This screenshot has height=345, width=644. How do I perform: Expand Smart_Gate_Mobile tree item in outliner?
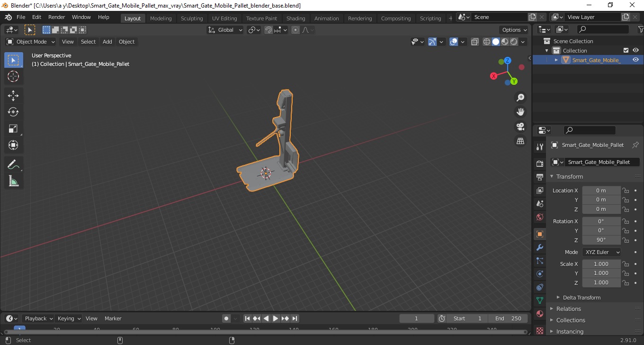pyautogui.click(x=556, y=60)
